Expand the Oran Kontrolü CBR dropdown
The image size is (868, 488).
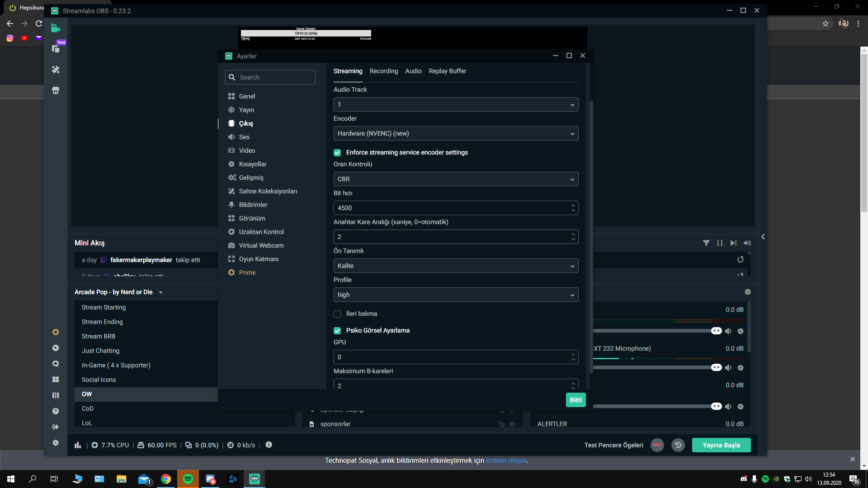pyautogui.click(x=456, y=179)
